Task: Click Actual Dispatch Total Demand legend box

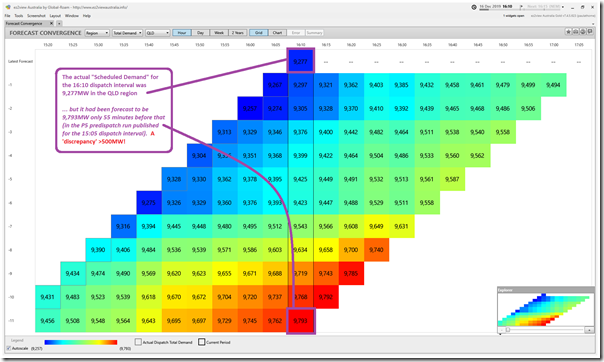Action: 138,342
